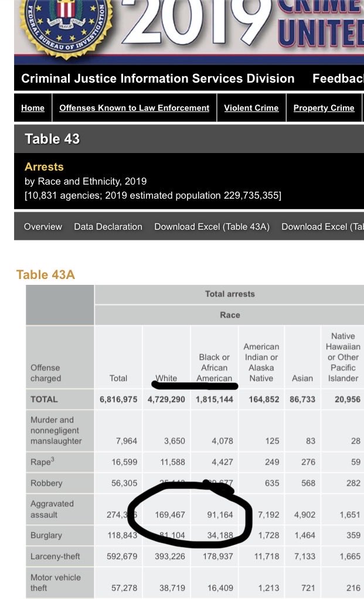The height and width of the screenshot is (599, 364).
Task: Click the value 4,427
Action: [x=222, y=462]
